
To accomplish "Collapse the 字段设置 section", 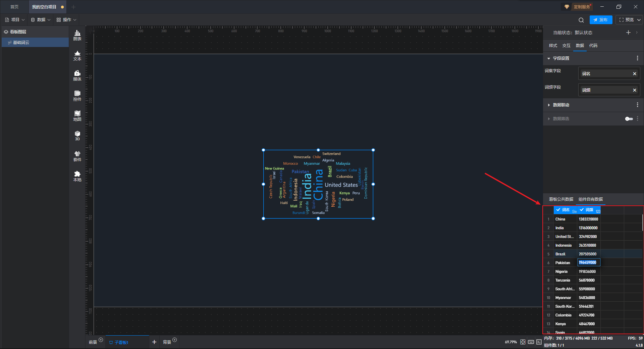I will click(x=549, y=58).
